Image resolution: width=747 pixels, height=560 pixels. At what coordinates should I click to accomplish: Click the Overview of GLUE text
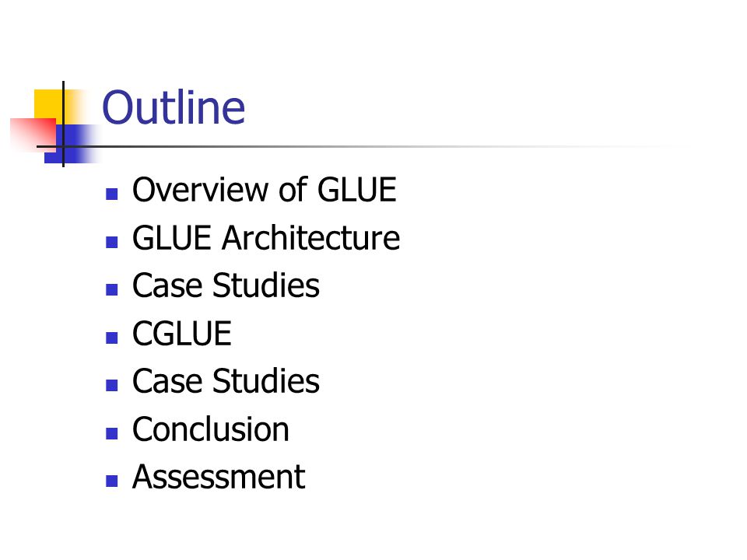click(265, 190)
